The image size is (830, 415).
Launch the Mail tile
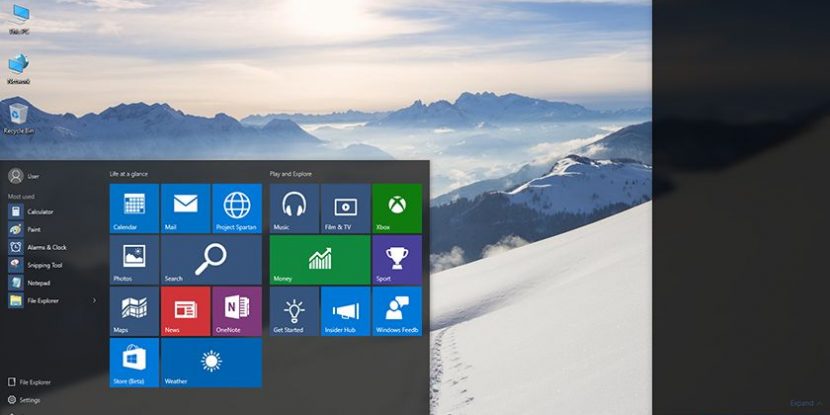click(x=185, y=208)
